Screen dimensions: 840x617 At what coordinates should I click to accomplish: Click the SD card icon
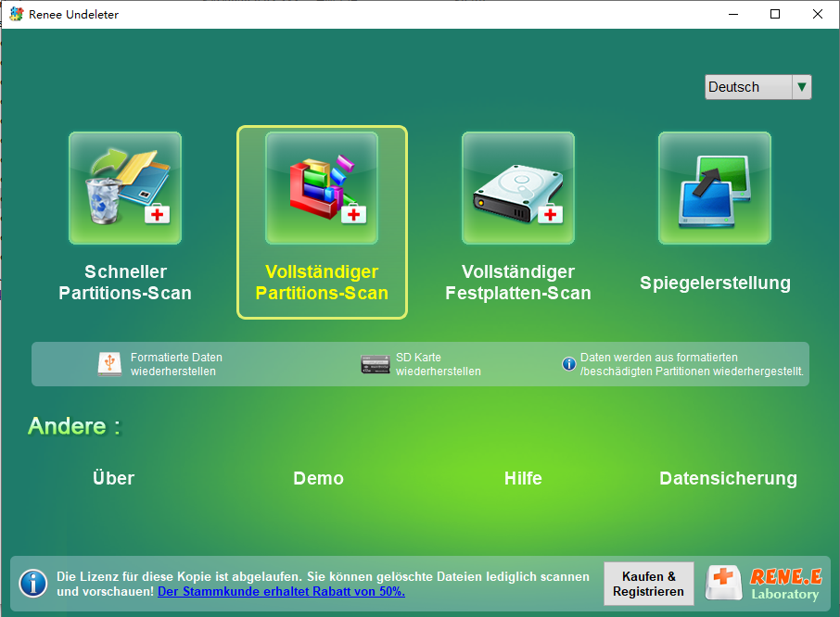click(375, 364)
